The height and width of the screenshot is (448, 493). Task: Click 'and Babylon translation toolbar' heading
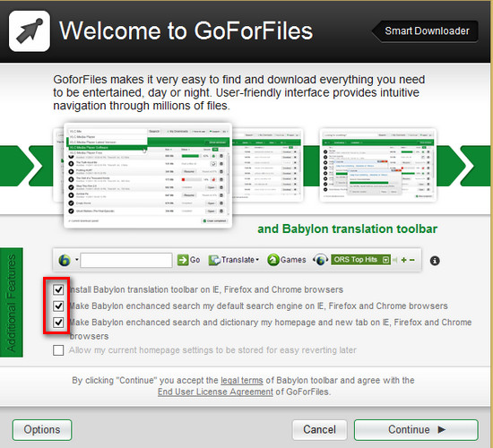pyautogui.click(x=348, y=228)
